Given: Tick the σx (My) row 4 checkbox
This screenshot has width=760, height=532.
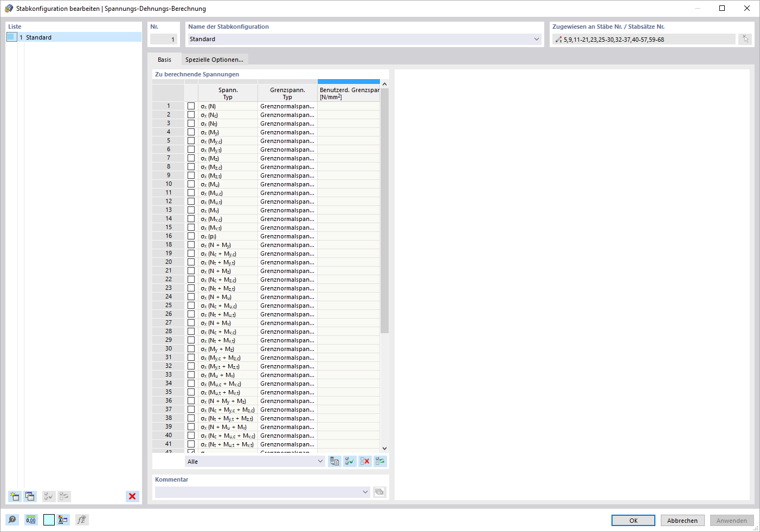Looking at the screenshot, I should 191,132.
